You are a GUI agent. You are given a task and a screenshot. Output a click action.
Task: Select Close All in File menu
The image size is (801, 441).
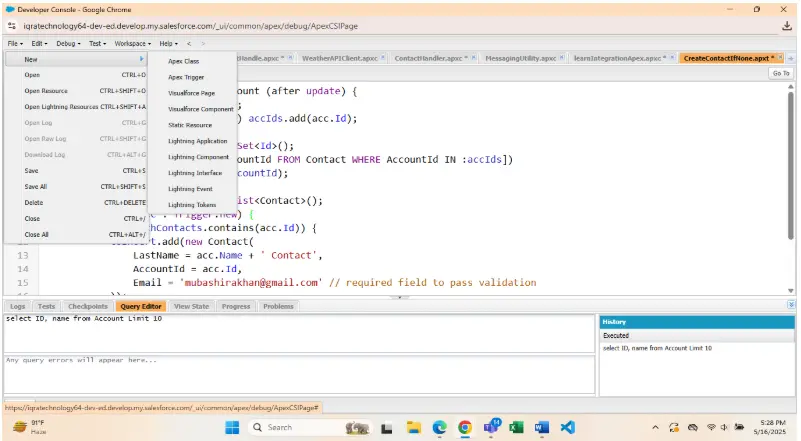click(x=77, y=235)
